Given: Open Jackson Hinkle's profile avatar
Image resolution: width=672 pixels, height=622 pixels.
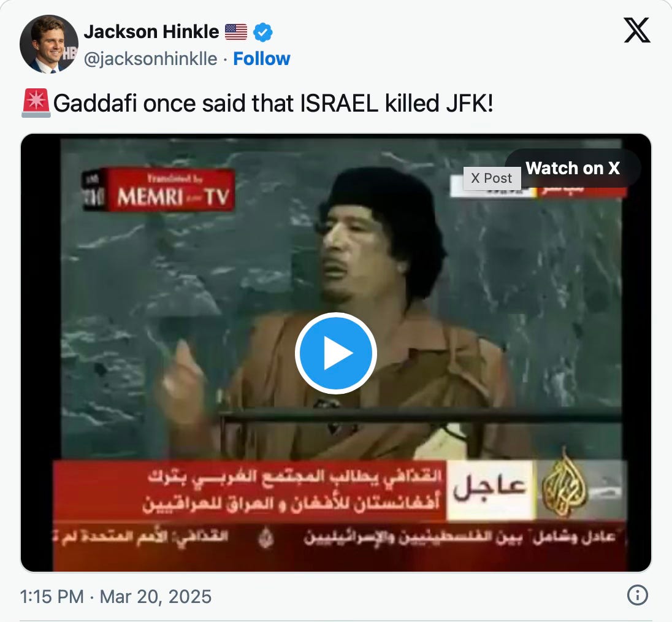Looking at the screenshot, I should [49, 44].
